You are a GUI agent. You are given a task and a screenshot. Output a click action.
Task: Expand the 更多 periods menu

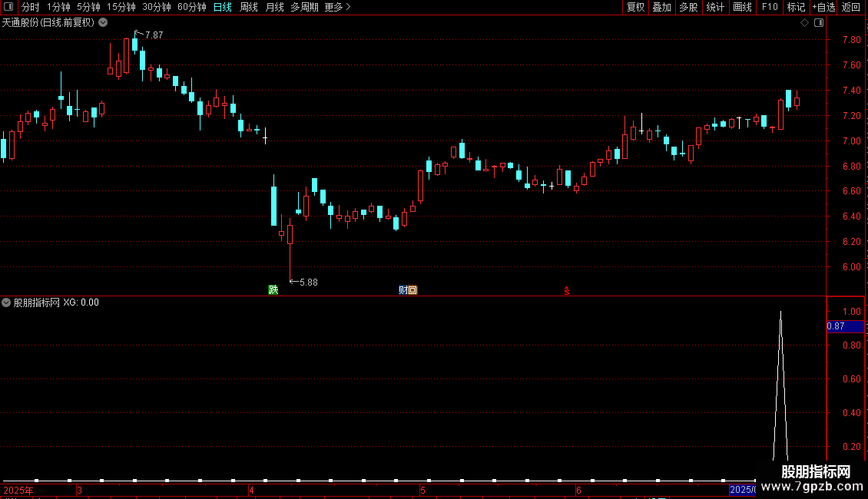click(337, 7)
